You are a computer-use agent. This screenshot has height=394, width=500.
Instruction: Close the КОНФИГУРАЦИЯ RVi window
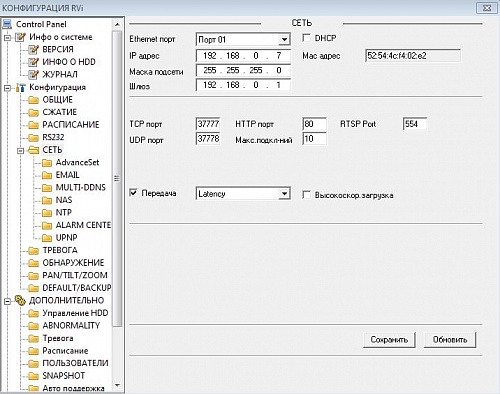click(487, 8)
